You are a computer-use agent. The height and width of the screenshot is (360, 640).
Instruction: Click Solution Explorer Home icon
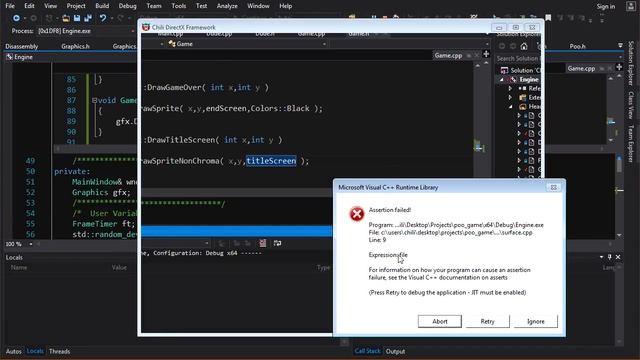524,46
